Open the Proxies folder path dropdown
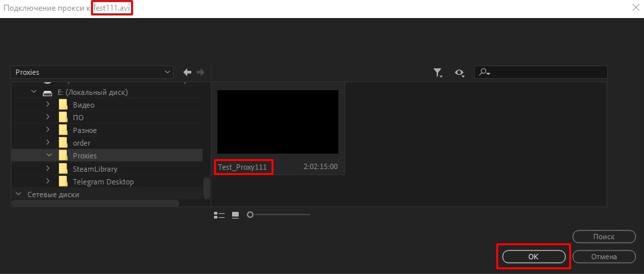The image size is (644, 274). 92,72
